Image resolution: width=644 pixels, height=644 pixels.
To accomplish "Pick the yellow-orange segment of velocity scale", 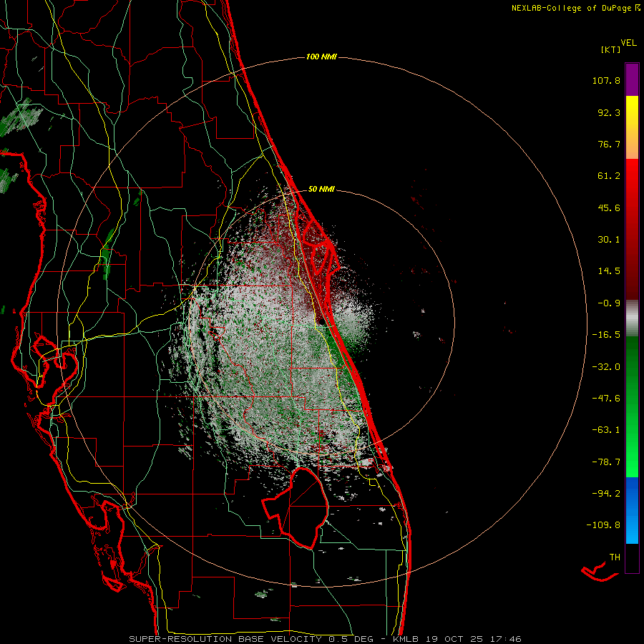I will tap(632, 127).
